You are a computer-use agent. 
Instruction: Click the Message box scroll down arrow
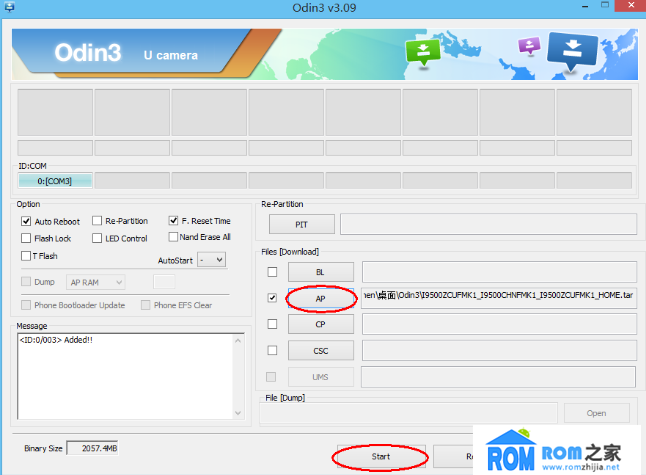tap(238, 413)
